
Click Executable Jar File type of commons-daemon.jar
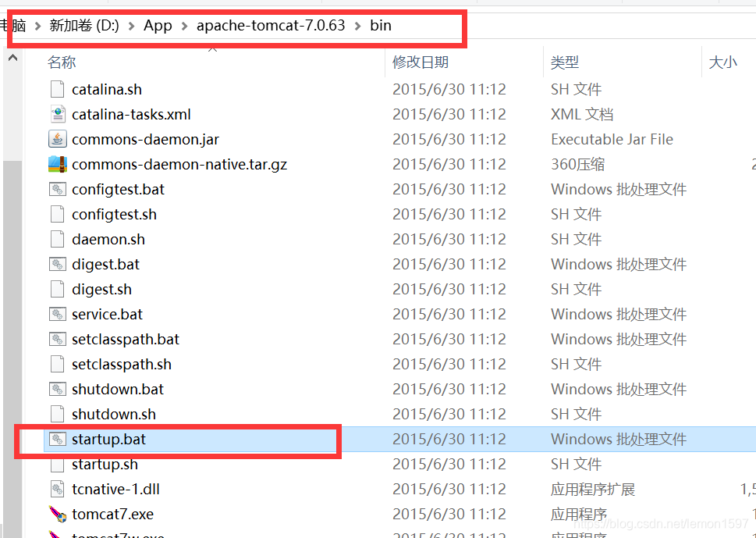coord(612,140)
